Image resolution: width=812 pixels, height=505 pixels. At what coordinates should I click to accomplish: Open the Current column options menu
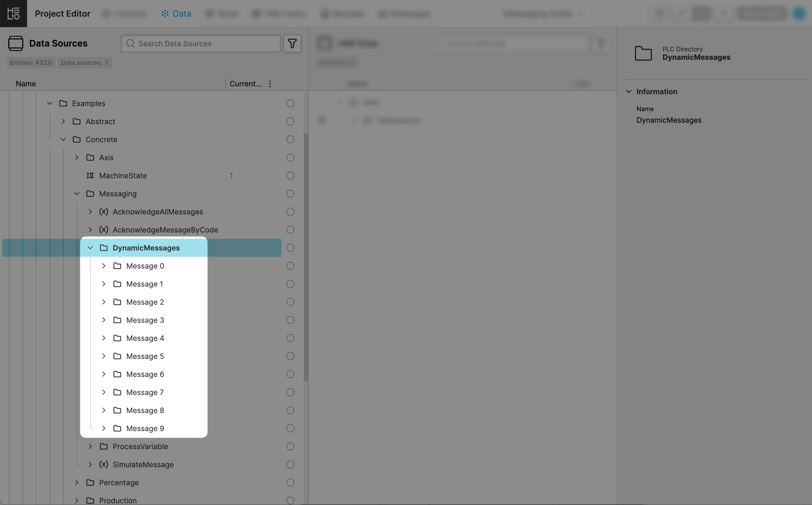[x=270, y=84]
